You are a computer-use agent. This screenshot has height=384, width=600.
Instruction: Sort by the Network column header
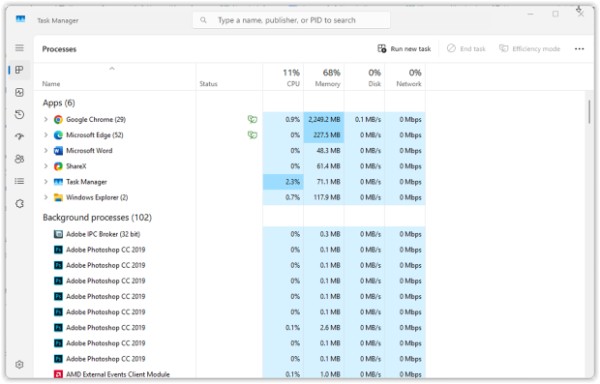[405, 78]
